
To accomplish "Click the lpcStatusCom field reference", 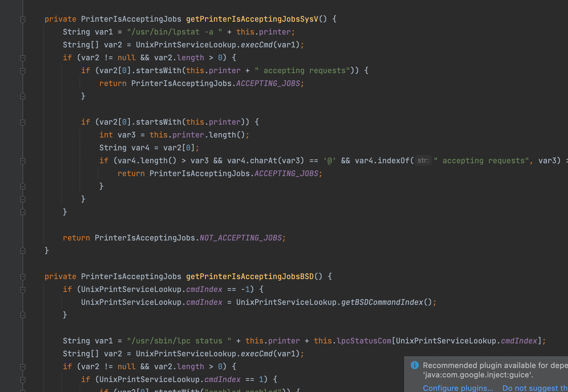I will tap(364, 341).
